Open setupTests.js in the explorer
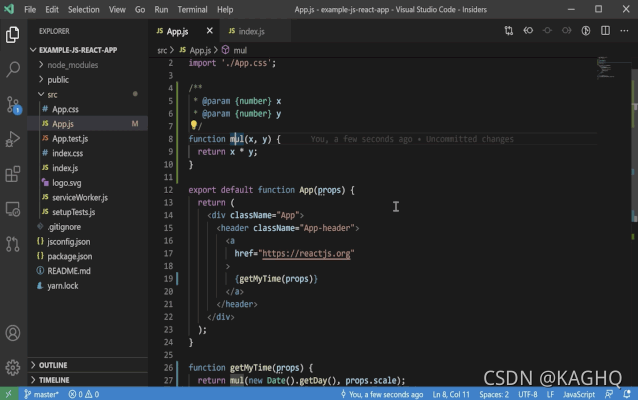The image size is (638, 400). 87,212
